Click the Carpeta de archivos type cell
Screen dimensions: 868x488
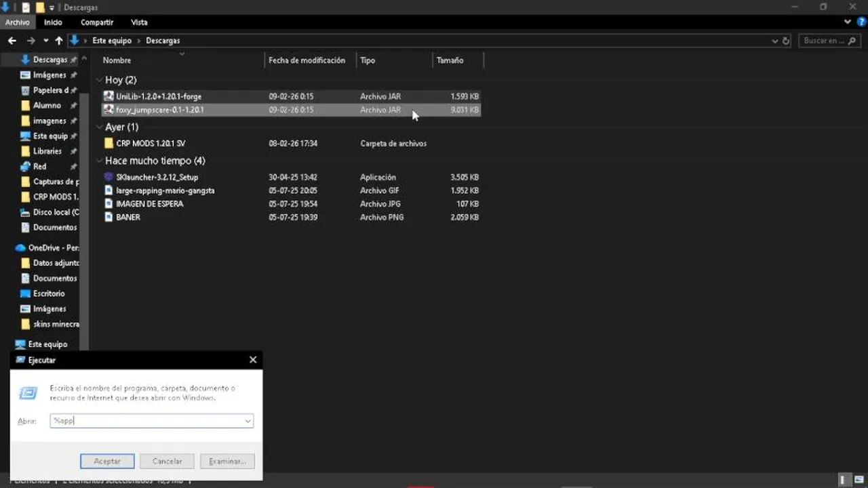pyautogui.click(x=393, y=144)
